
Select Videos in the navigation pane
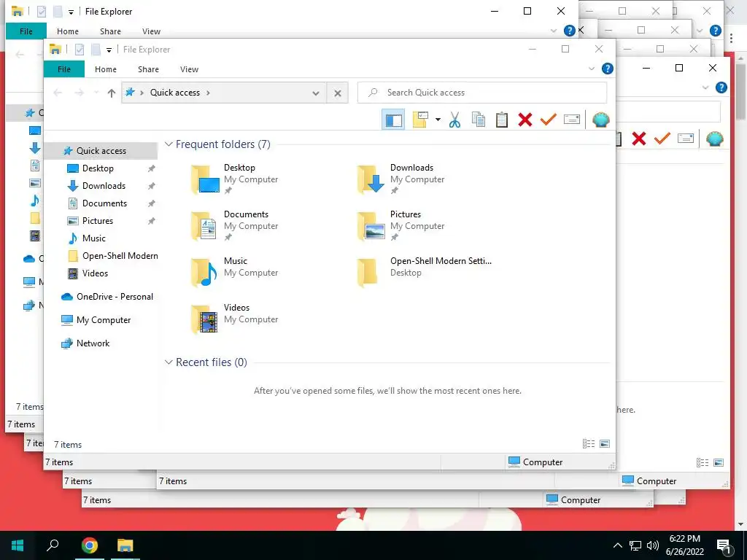click(95, 273)
